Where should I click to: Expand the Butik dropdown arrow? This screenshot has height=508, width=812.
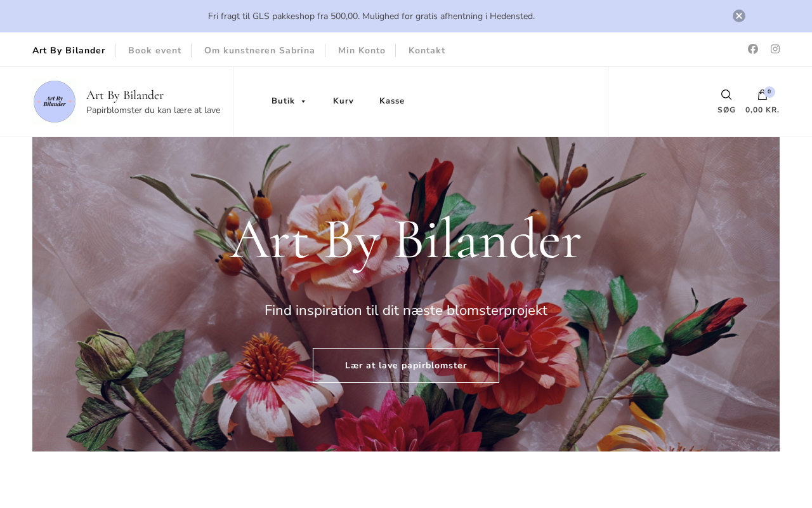303,102
